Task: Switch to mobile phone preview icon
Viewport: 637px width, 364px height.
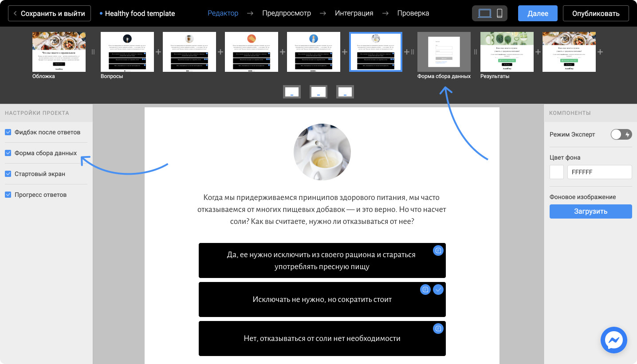Action: 499,13
